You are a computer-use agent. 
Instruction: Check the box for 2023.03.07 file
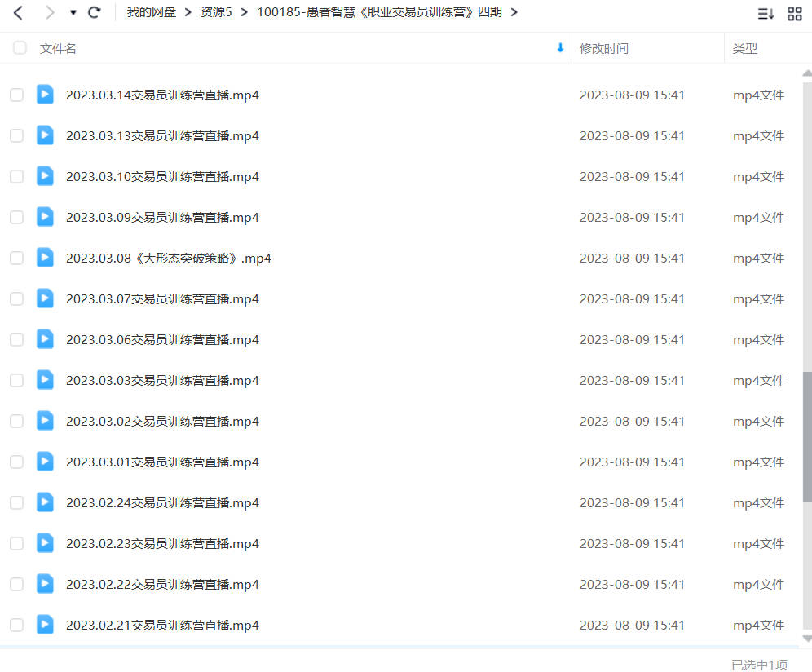coord(16,298)
